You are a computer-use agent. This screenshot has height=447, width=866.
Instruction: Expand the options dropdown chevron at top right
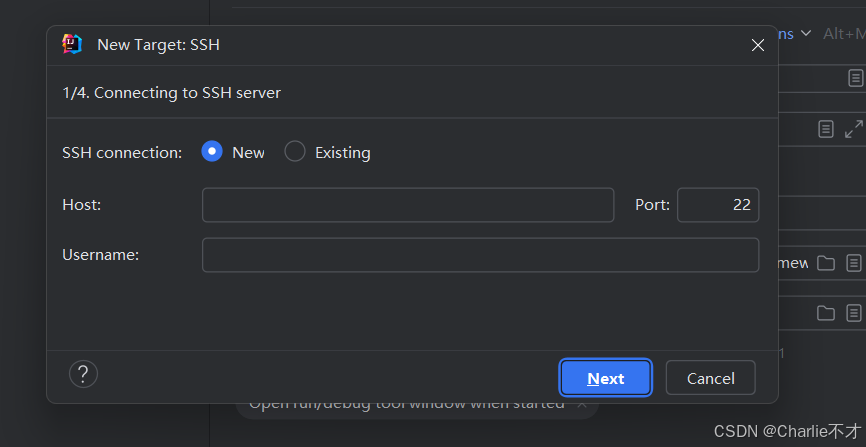pyautogui.click(x=806, y=34)
